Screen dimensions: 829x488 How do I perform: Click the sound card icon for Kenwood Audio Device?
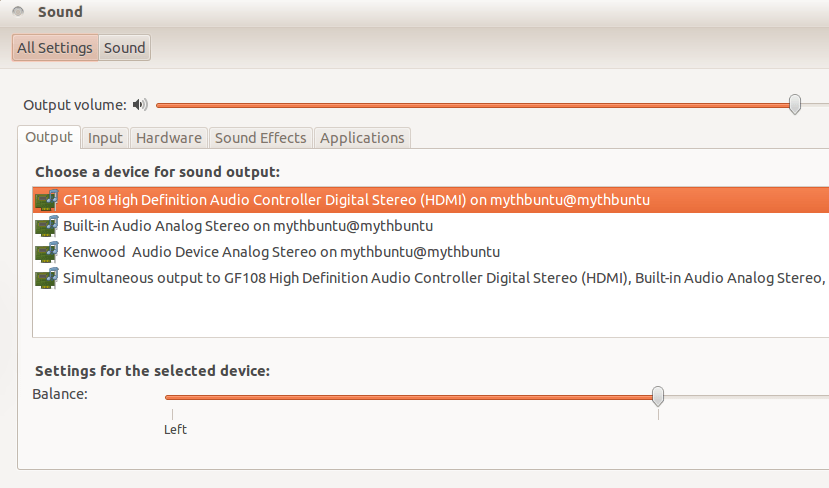47,252
